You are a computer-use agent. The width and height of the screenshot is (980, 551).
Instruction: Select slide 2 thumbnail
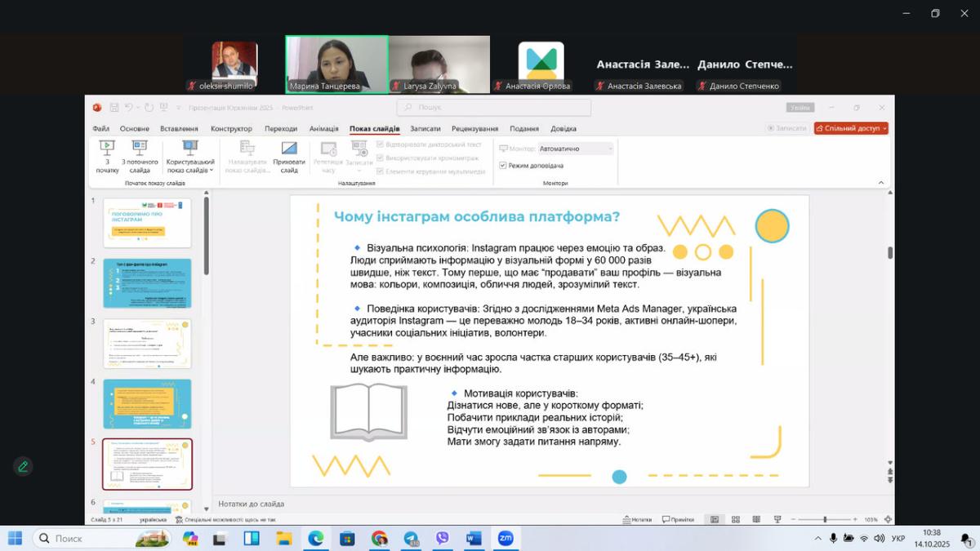(147, 283)
